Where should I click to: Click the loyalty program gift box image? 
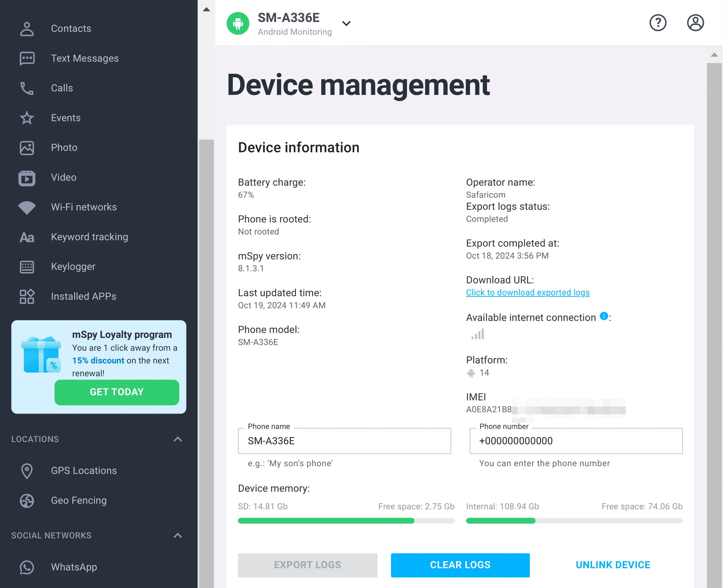pos(41,355)
